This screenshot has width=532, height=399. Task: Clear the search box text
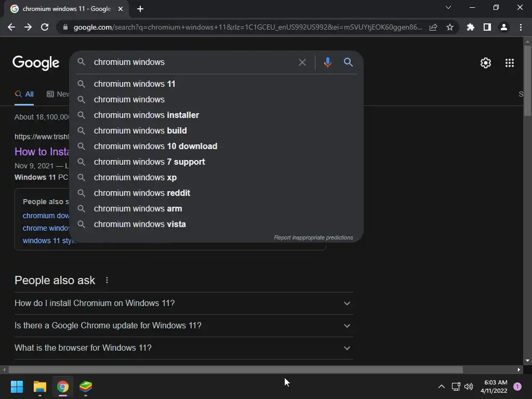pyautogui.click(x=302, y=62)
